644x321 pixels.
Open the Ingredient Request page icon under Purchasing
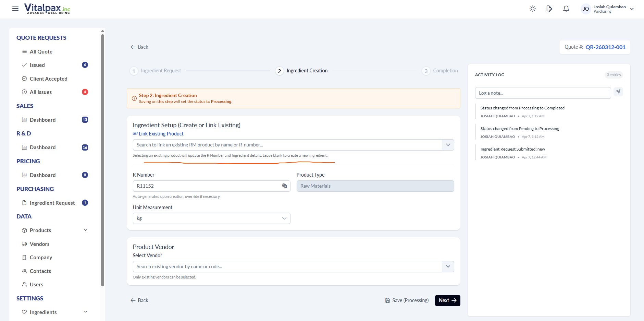pos(24,202)
